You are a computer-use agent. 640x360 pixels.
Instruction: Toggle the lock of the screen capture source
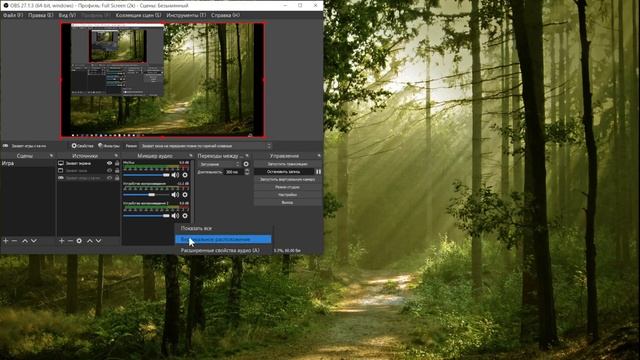pyautogui.click(x=117, y=163)
